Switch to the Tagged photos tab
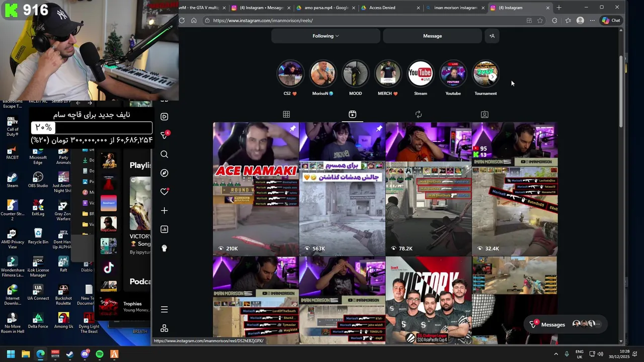This screenshot has width=644, height=362. click(x=485, y=115)
